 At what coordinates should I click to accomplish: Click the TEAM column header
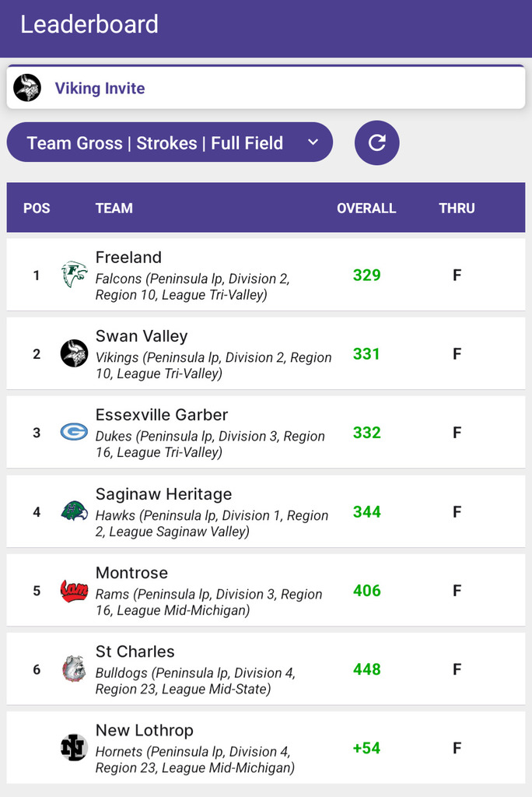tap(114, 208)
